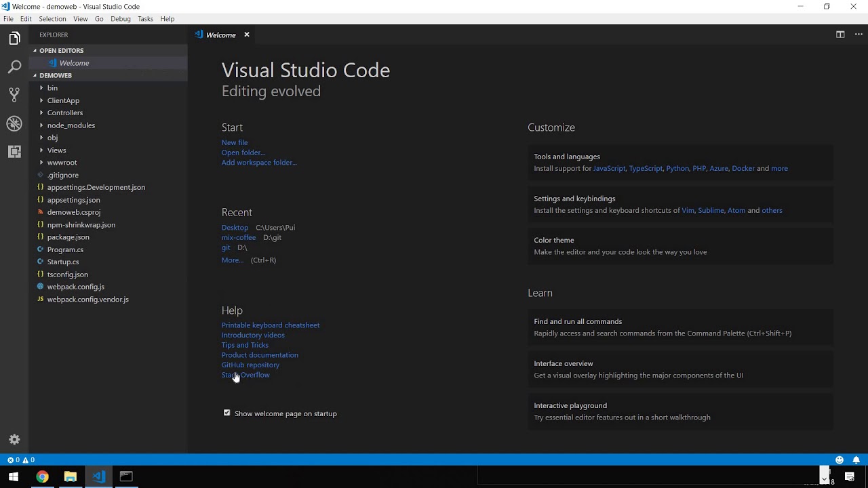The image size is (868, 488).
Task: Select Welcome in Open Editors list
Action: click(108, 63)
